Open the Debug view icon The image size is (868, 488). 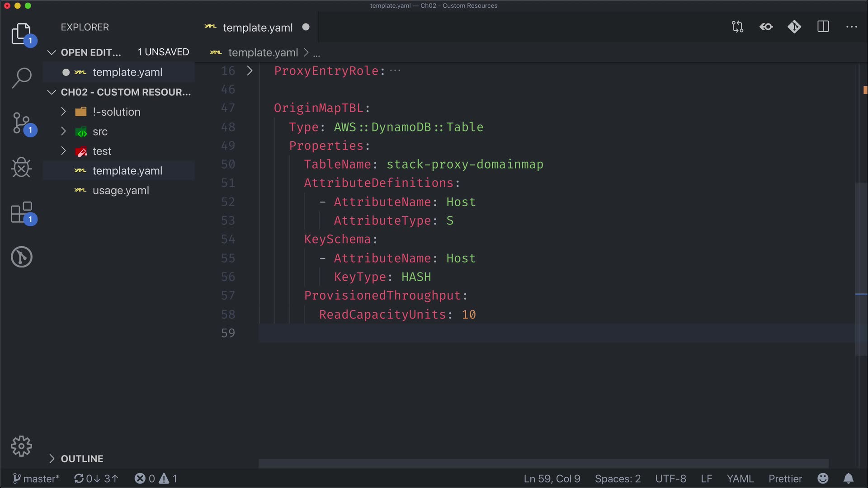pyautogui.click(x=21, y=168)
